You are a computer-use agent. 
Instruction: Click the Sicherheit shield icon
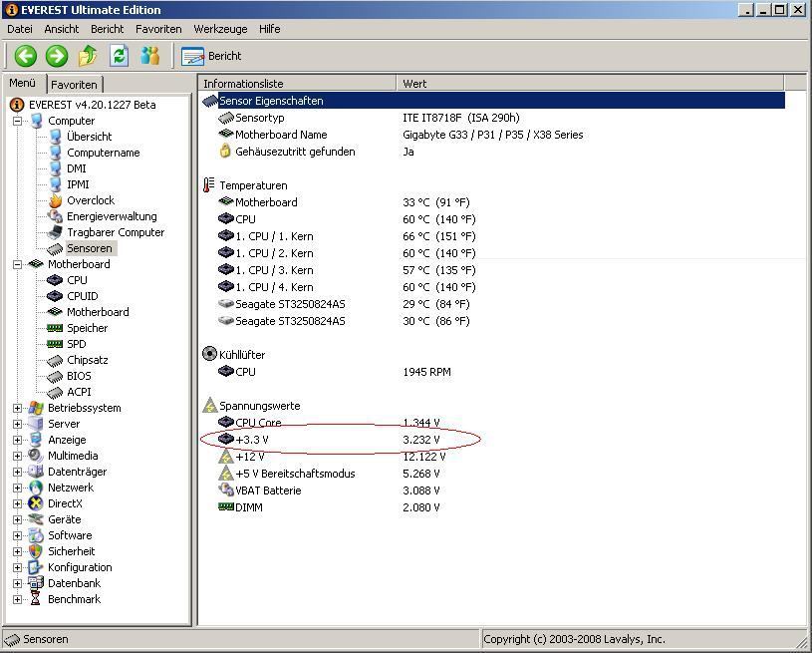pyautogui.click(x=36, y=551)
